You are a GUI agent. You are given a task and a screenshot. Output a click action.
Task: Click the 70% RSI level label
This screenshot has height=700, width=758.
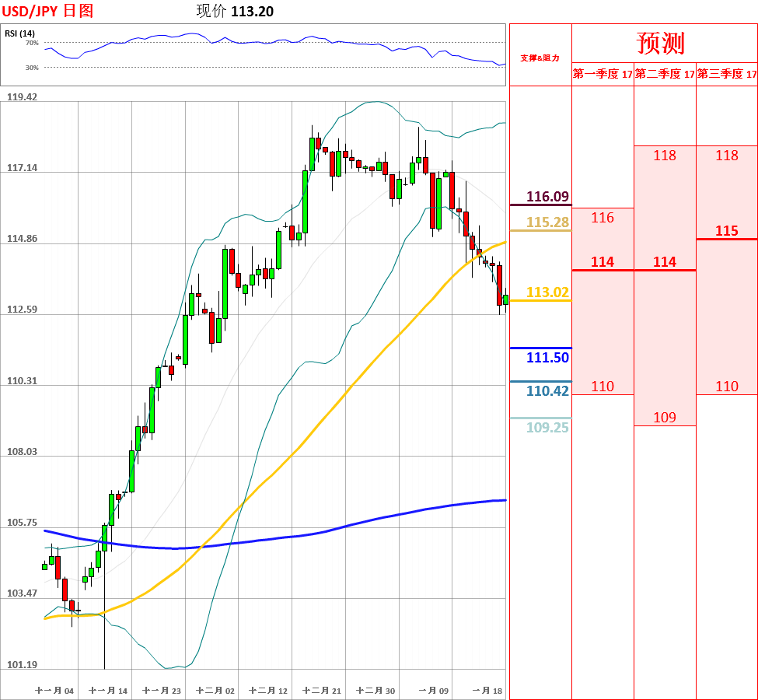tap(32, 43)
